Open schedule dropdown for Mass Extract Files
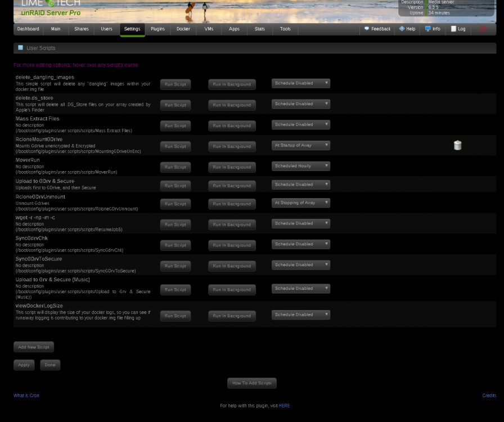The image size is (504, 422). point(301,124)
